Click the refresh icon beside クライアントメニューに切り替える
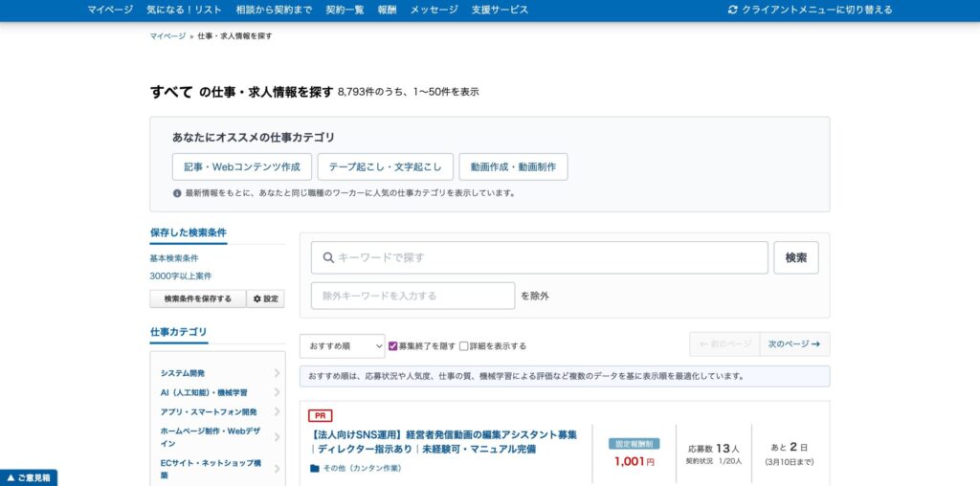The image size is (980, 486). coord(733,10)
